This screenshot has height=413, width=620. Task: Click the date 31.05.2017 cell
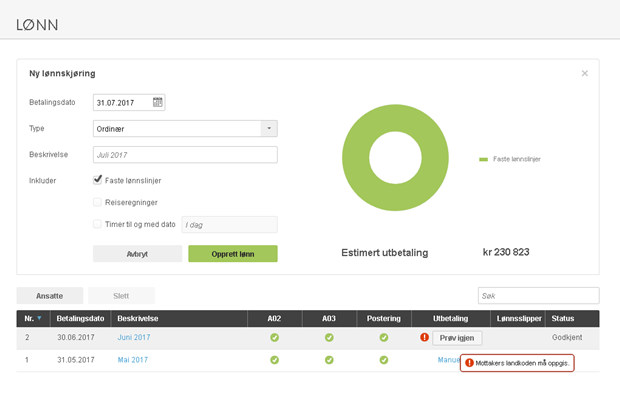[76, 360]
